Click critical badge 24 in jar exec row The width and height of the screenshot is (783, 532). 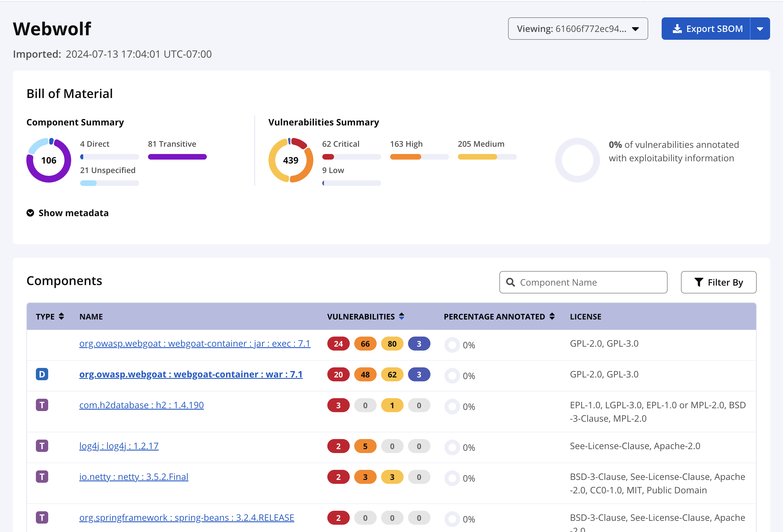[338, 344]
